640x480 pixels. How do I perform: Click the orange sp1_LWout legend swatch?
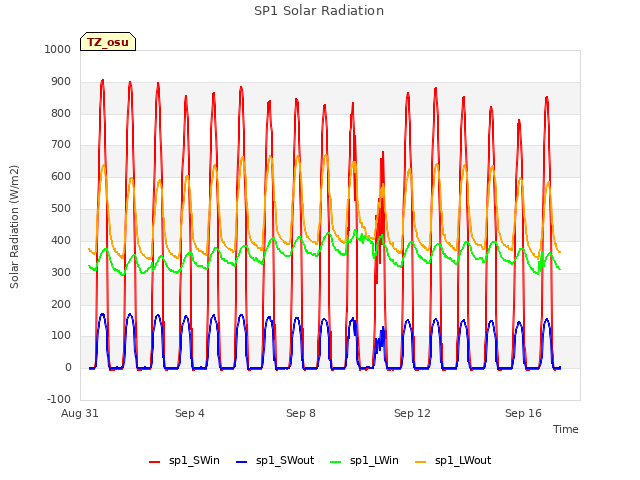pos(420,462)
